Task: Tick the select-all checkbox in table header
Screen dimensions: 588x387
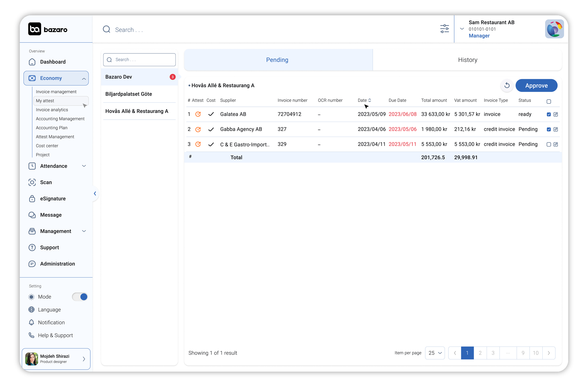Action: 549,102
